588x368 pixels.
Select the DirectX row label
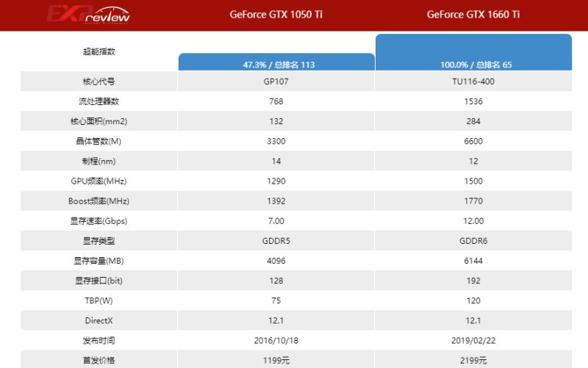click(99, 321)
